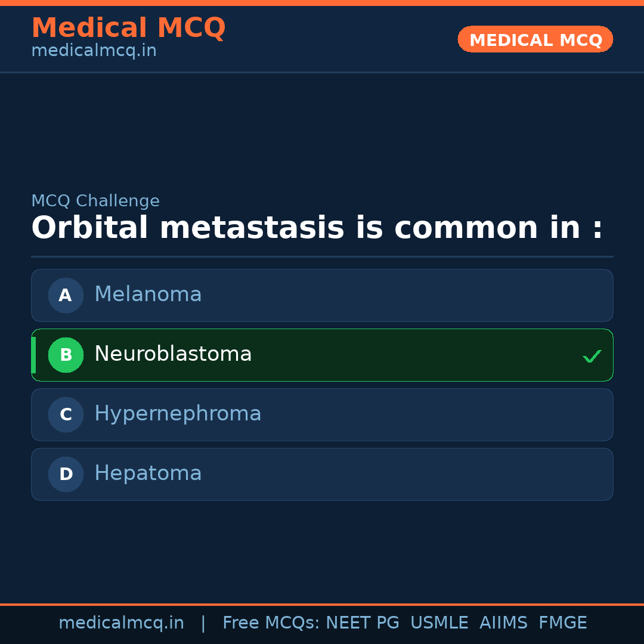The width and height of the screenshot is (644, 644).
Task: Click the Medical MCQ header title
Action: point(128,27)
